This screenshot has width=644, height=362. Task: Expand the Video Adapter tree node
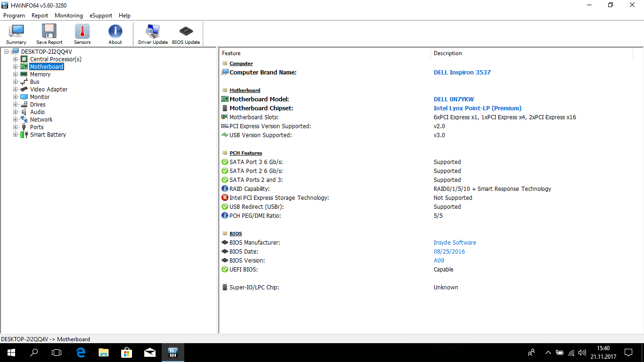16,90
